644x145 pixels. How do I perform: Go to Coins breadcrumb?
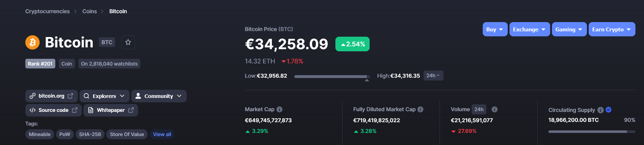(90, 11)
